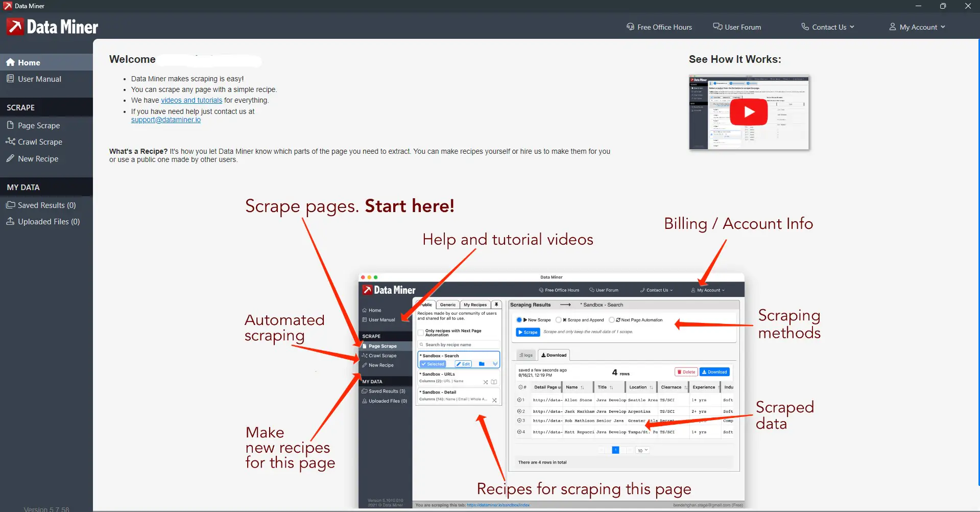Open Crawl Scrape in the sidebar
The image size is (980, 512).
(x=46, y=142)
